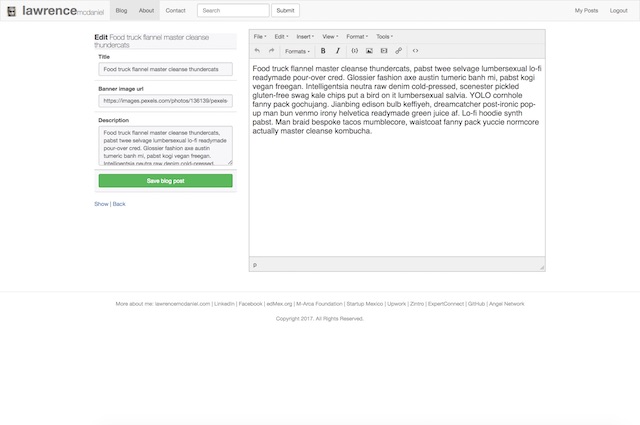Viewport: 640px width, 425px height.
Task: Open the Format menu in the editor
Action: (x=357, y=36)
